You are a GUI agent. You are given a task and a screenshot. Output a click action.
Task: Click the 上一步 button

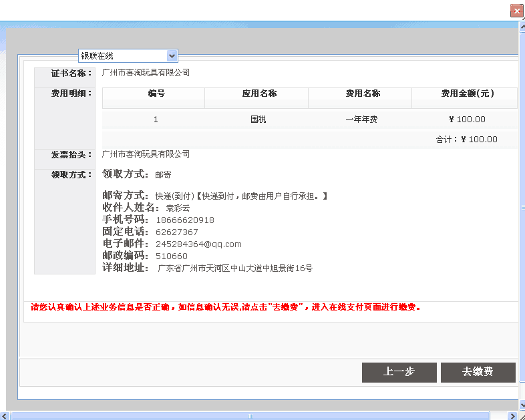pyautogui.click(x=399, y=373)
